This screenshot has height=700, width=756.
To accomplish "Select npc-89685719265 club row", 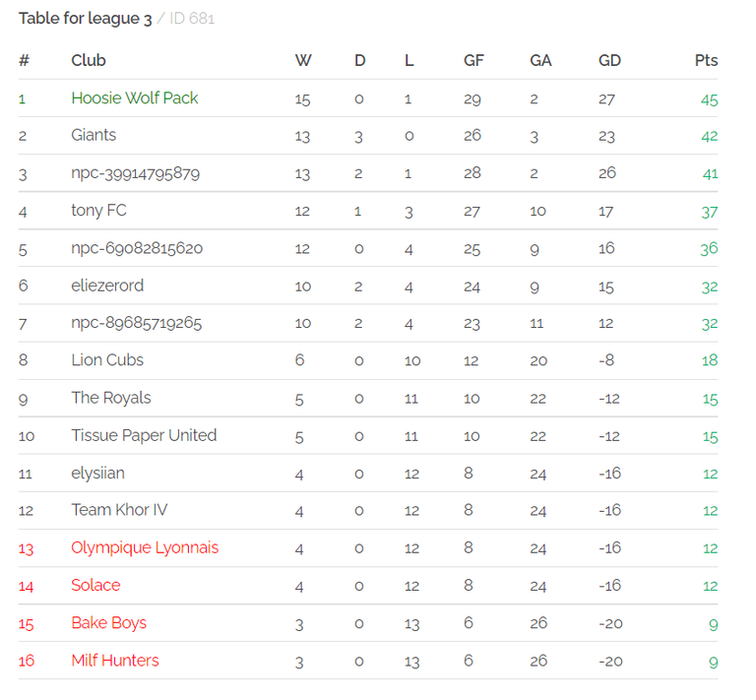I will (137, 323).
